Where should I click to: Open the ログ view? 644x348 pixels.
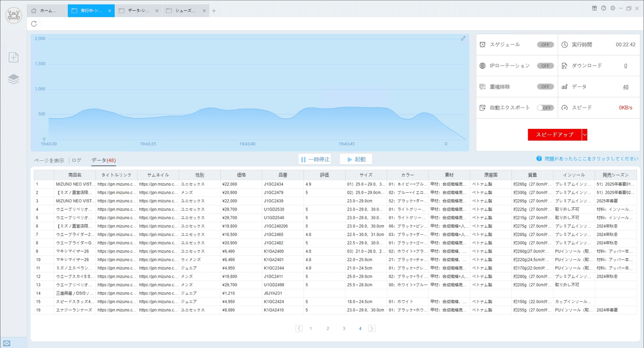point(77,160)
